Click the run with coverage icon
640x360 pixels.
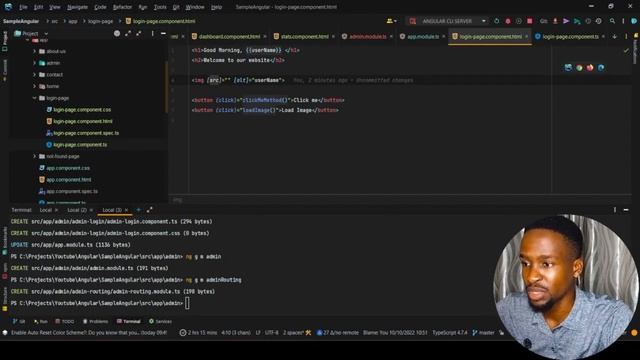(x=519, y=21)
